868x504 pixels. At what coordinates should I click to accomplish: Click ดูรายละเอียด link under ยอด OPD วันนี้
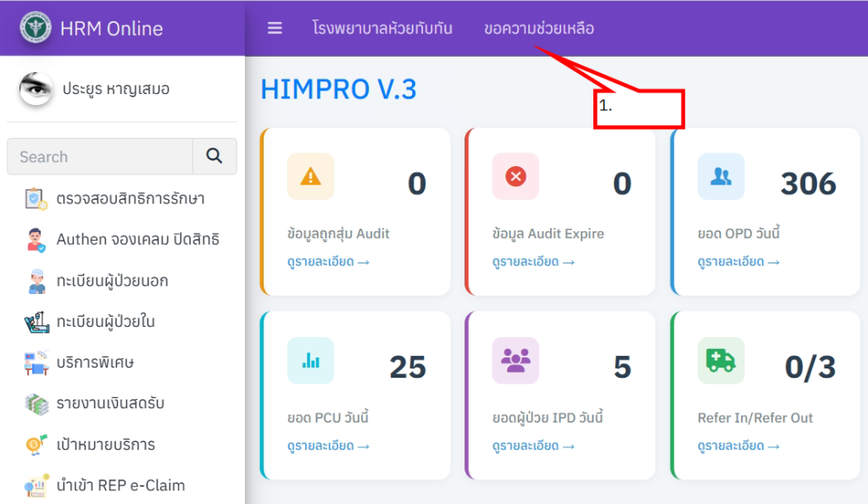click(738, 262)
